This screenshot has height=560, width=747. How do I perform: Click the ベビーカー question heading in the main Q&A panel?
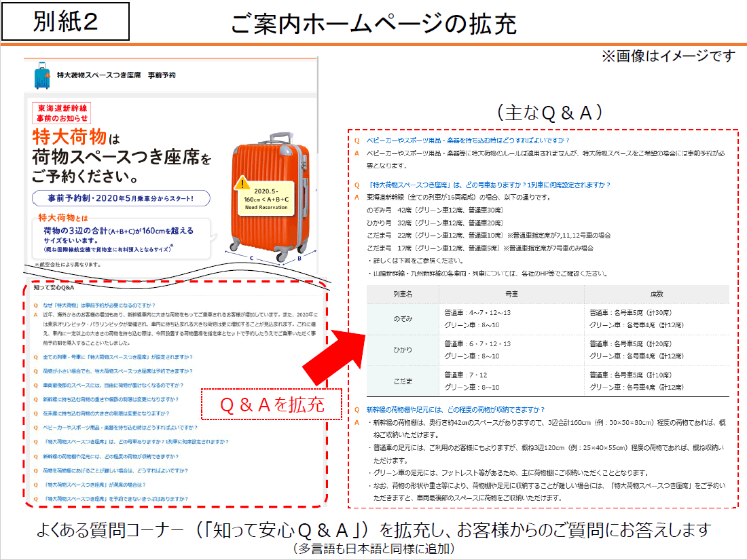click(x=468, y=141)
